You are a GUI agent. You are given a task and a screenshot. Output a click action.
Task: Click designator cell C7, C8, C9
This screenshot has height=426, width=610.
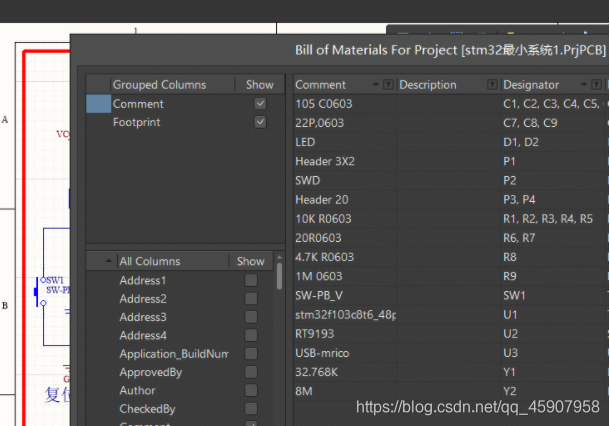(x=530, y=123)
